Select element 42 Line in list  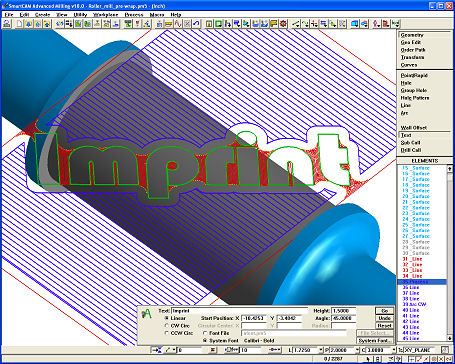(411, 321)
